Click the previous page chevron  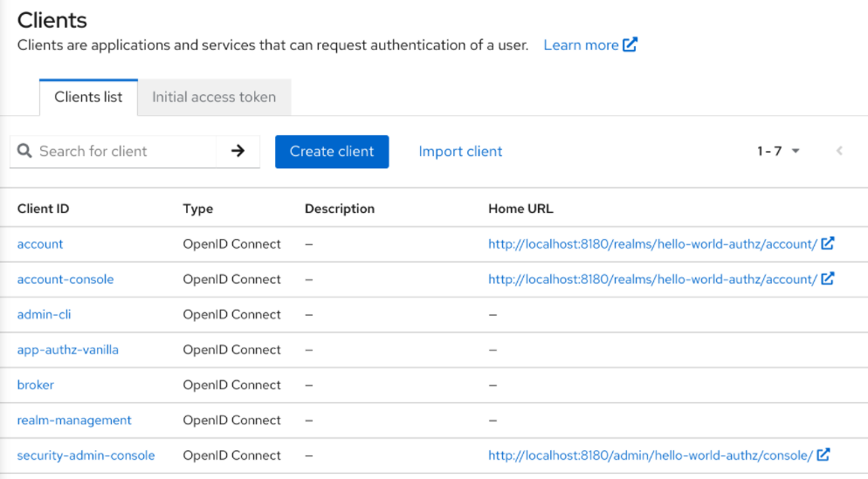(x=839, y=151)
